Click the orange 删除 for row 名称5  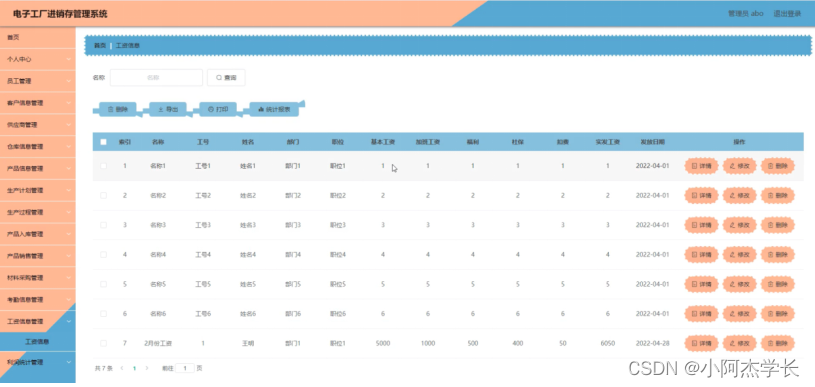coord(778,285)
